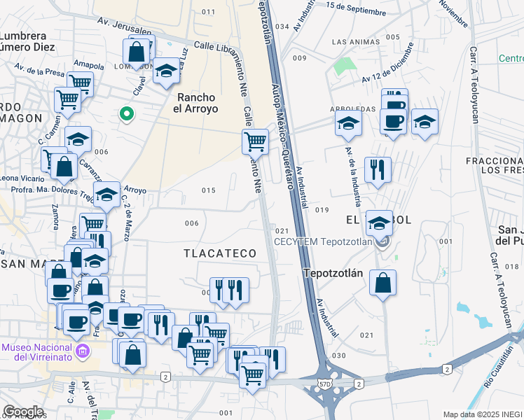
Task: Click the TLACATECO neighborhood label
Action: point(220,253)
